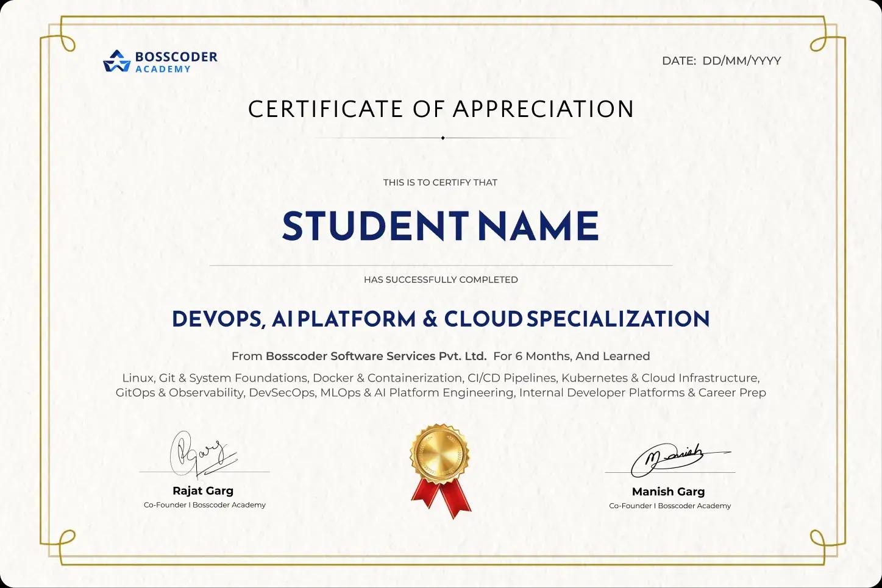
Task: Click the "HAS SUCCESSFULLY COMPLETED" line
Action: (x=441, y=280)
